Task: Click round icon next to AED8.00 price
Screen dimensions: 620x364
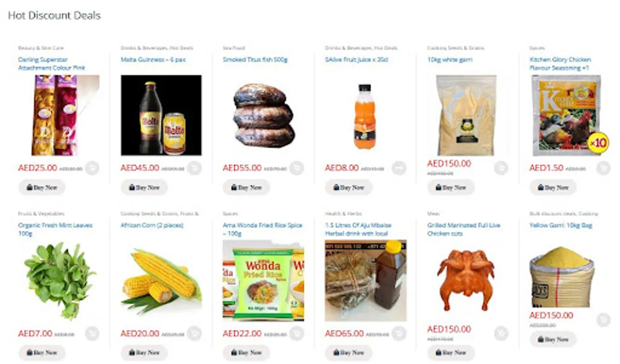Action: (x=399, y=168)
